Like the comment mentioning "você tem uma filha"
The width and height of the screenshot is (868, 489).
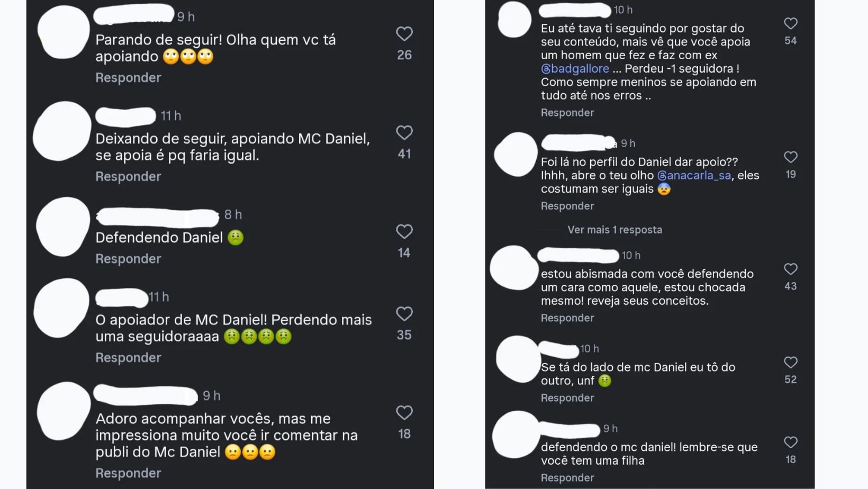[x=790, y=442]
